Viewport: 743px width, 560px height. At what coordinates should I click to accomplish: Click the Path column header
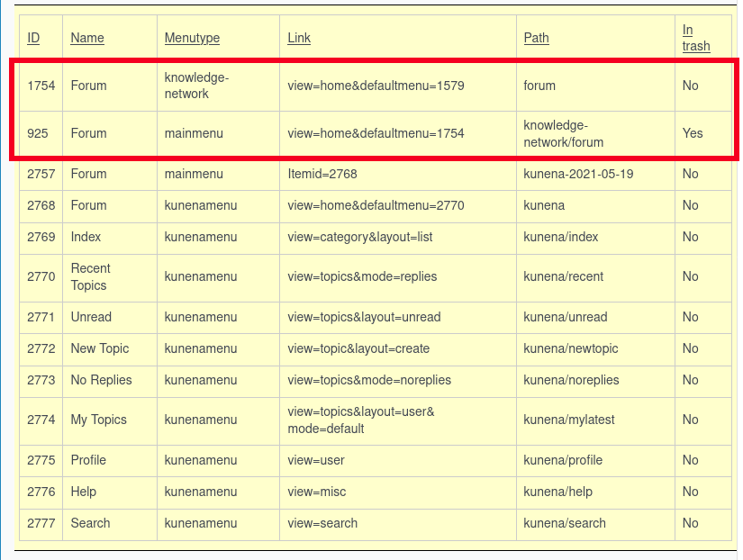point(536,38)
